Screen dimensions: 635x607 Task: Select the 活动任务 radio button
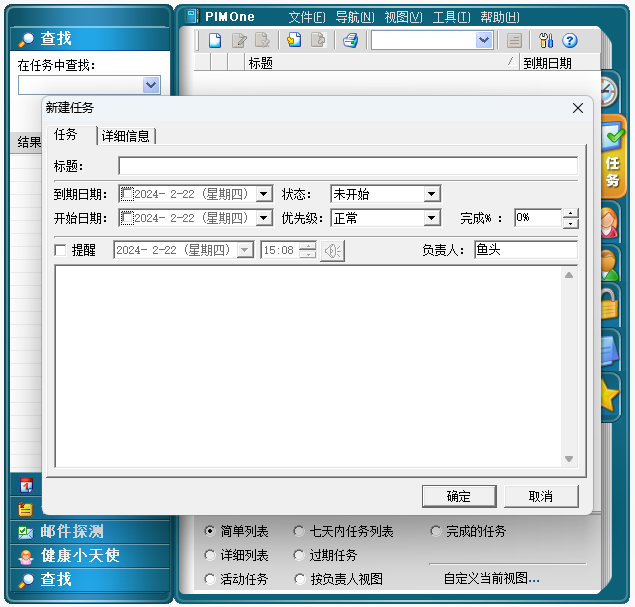click(x=209, y=579)
